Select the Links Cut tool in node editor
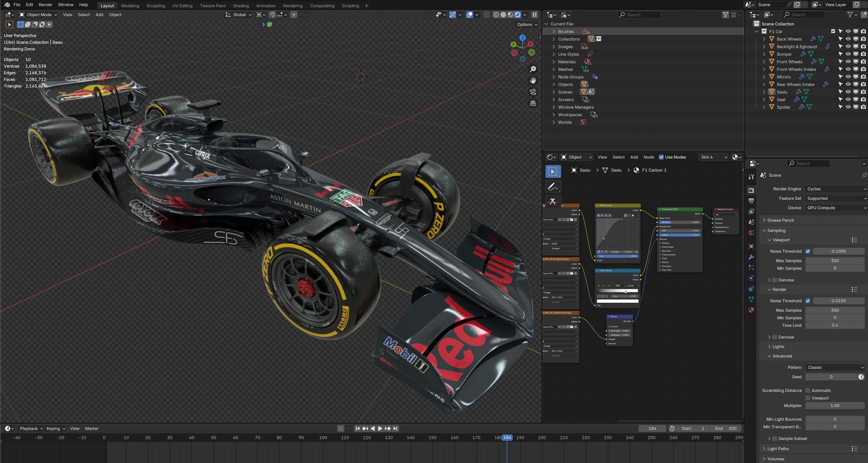 (x=552, y=202)
